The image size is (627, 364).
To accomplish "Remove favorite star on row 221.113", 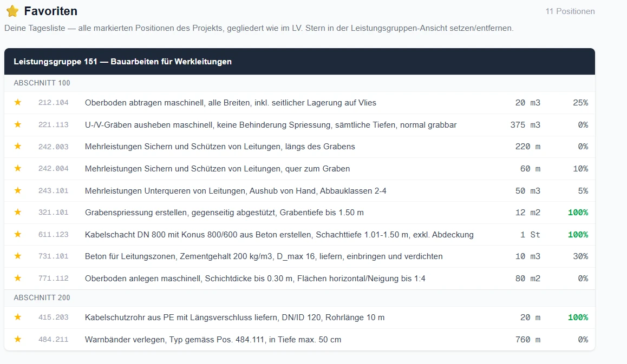I will [17, 124].
